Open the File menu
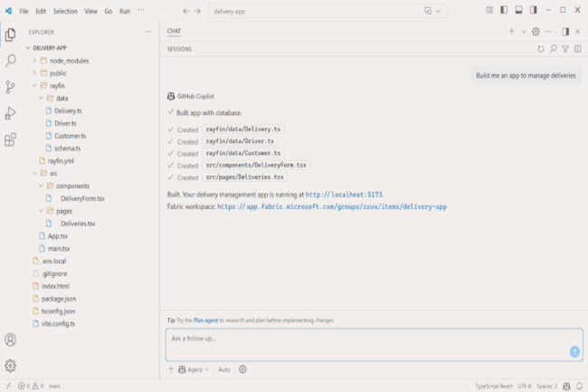588x392 pixels. (24, 11)
